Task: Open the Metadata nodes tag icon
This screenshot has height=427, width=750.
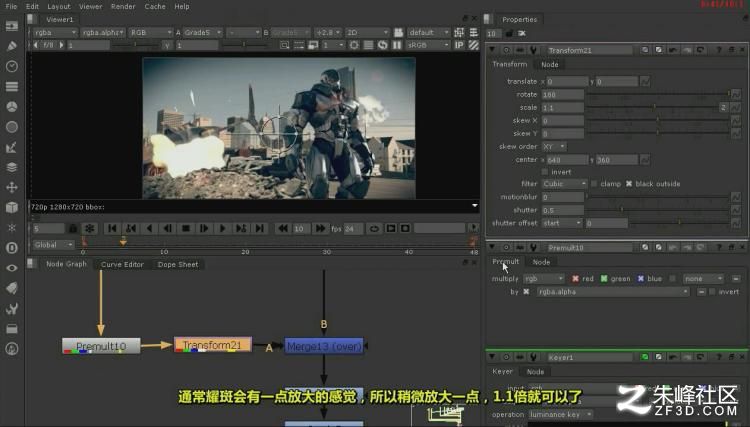Action: coord(12,288)
